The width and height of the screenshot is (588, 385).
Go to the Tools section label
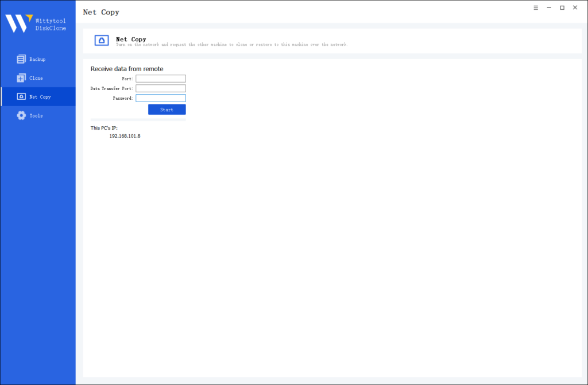click(x=36, y=115)
